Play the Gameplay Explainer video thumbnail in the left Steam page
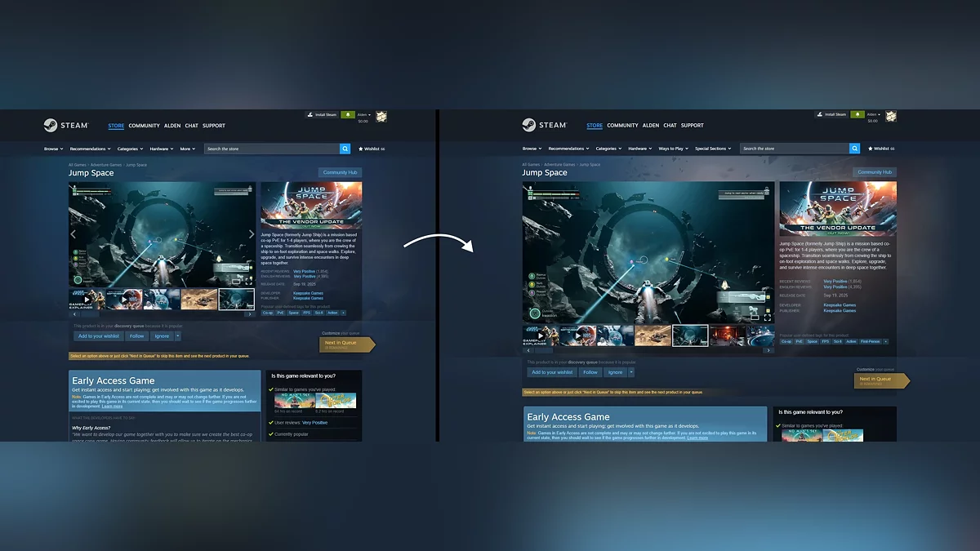980x551 pixels. click(87, 300)
